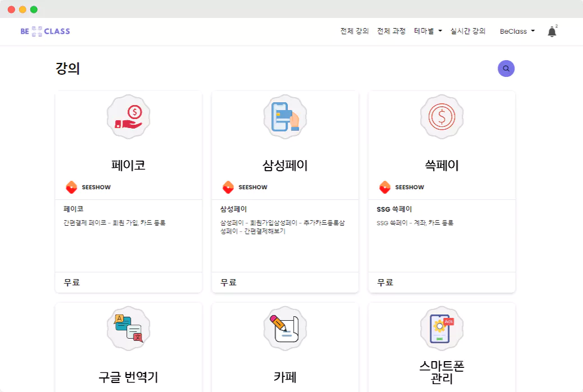
Task: Click 무료 price on 삼성페이 card
Action: pyautogui.click(x=228, y=282)
